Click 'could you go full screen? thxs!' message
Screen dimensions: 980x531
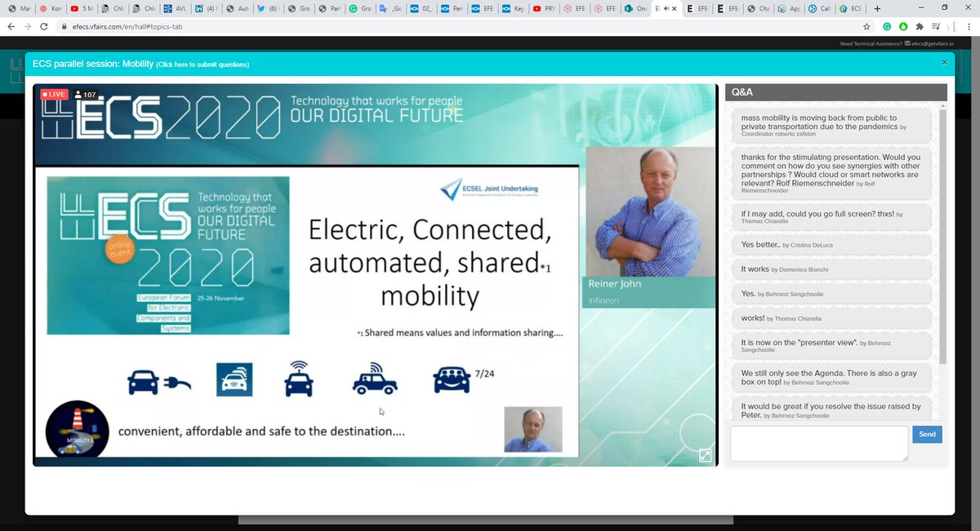coord(831,216)
